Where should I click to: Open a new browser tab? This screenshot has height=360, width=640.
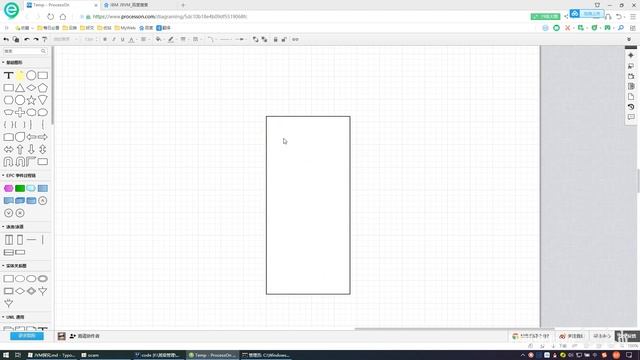coord(183,5)
